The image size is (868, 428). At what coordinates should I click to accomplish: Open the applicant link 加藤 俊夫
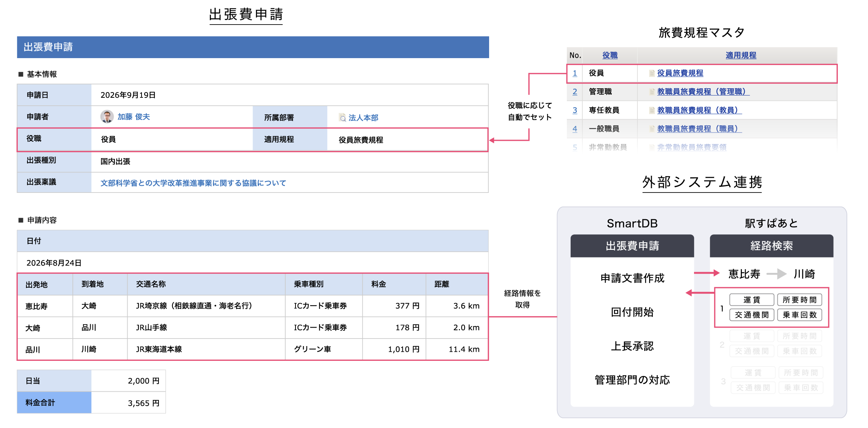point(134,117)
